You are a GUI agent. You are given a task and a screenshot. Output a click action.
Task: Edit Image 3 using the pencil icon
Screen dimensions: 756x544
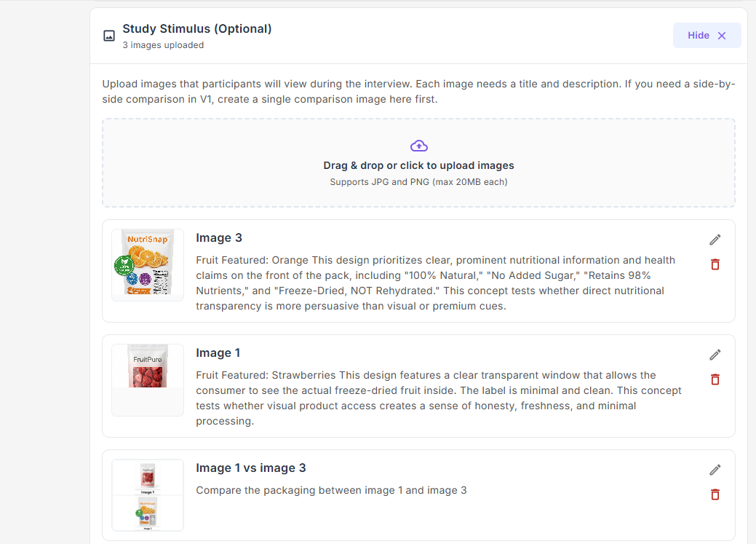(x=715, y=240)
